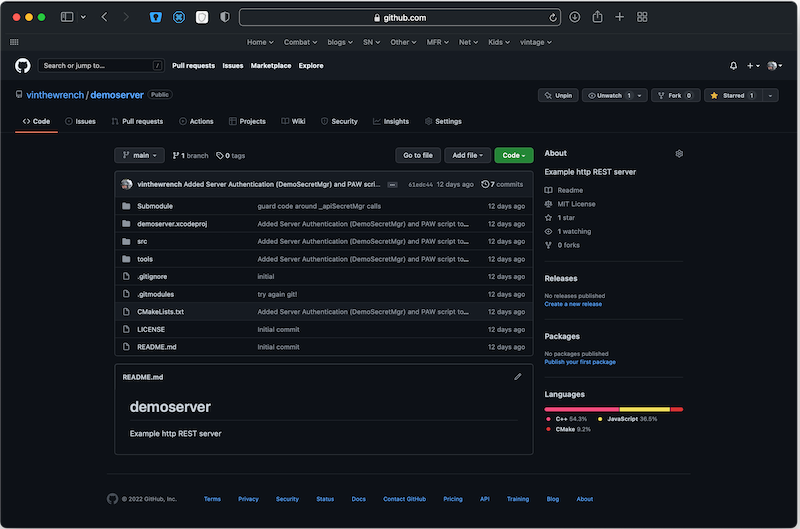Switch to the Issues repository tab

(81, 121)
